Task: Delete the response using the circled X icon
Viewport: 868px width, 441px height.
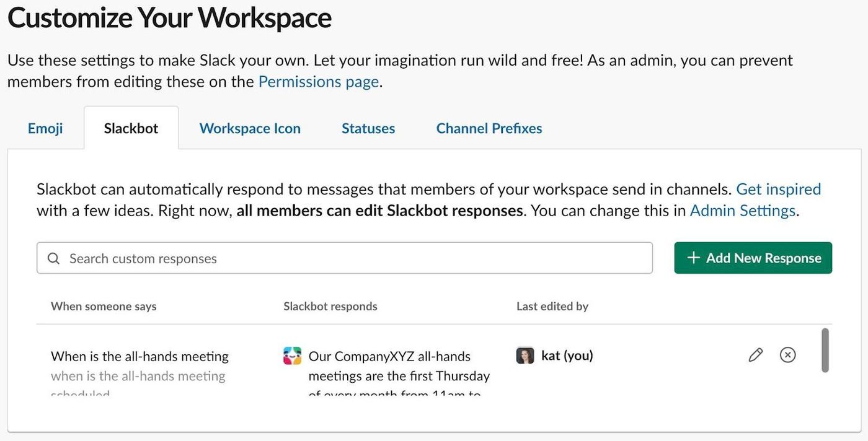Action: tap(787, 354)
